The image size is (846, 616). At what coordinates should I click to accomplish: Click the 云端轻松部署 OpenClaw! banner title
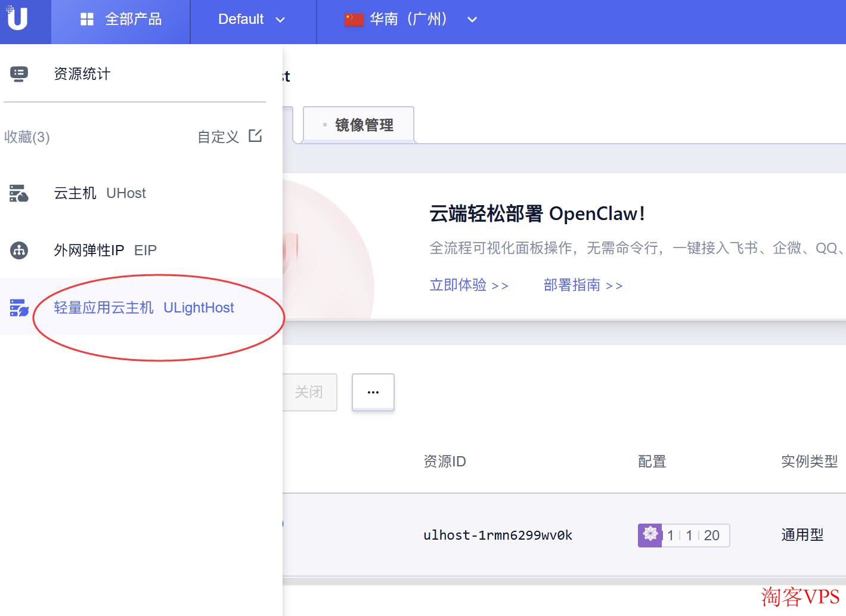point(537,213)
